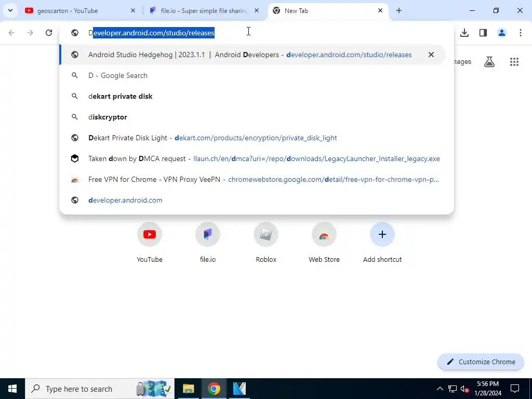
Task: Open the Web Store shortcut tile
Action: (x=324, y=243)
